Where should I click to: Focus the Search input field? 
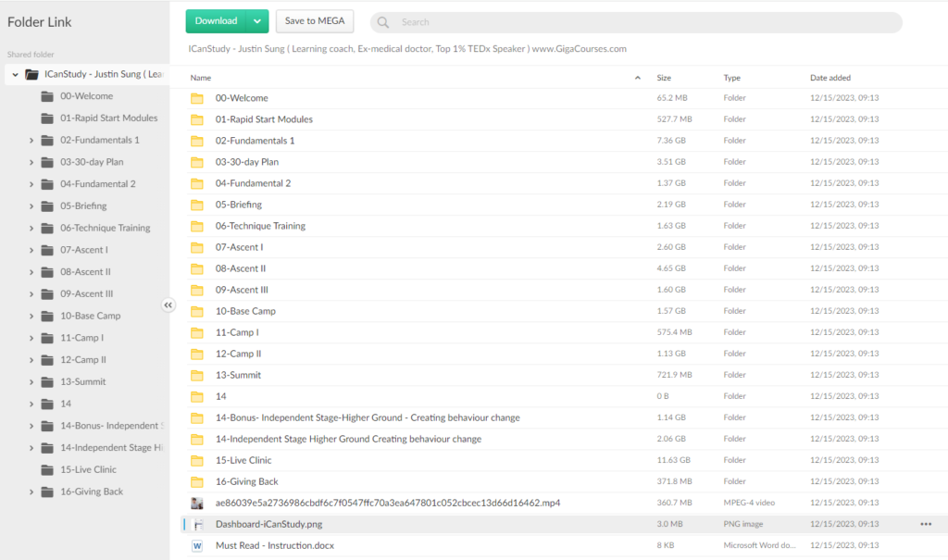click(639, 22)
